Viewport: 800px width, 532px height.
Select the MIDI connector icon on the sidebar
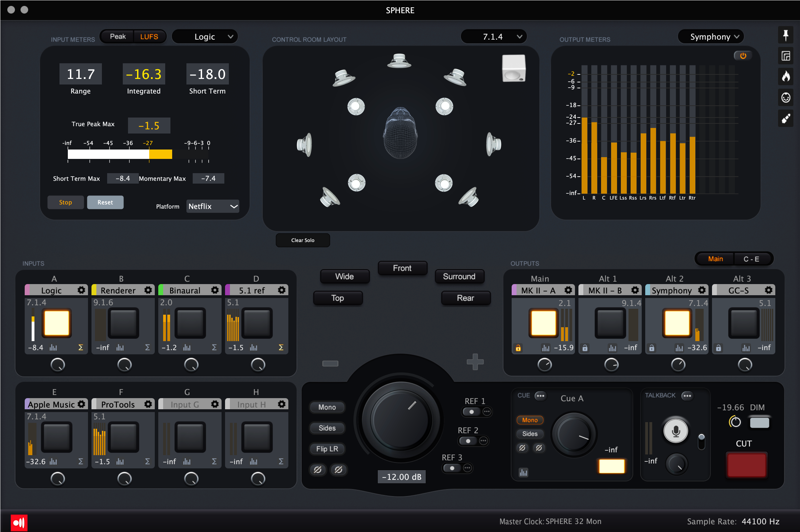[786, 97]
